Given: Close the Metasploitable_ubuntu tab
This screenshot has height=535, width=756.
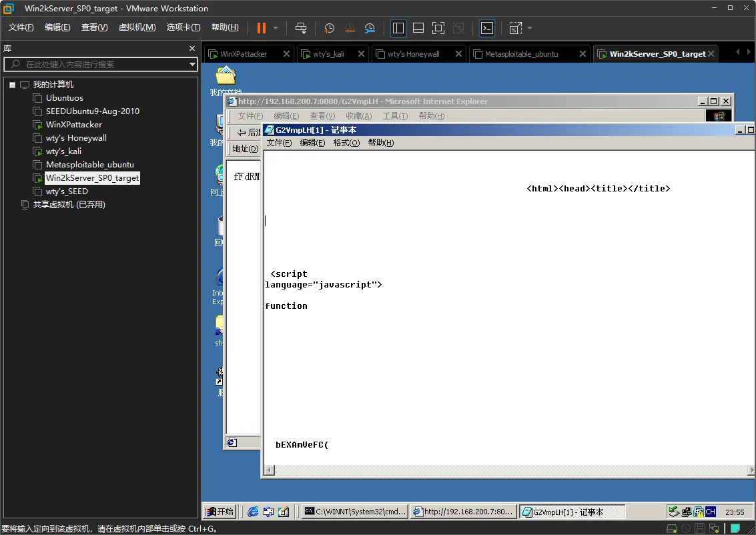Looking at the screenshot, I should coord(583,54).
